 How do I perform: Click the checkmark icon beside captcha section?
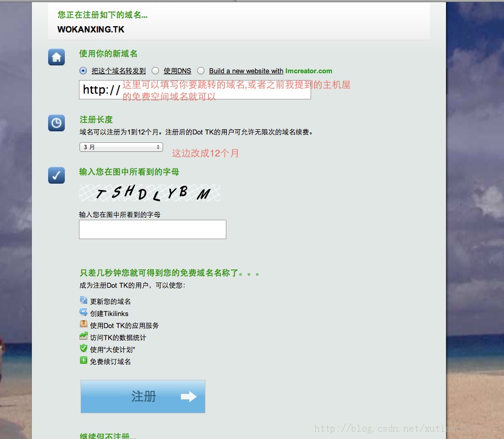tap(56, 176)
